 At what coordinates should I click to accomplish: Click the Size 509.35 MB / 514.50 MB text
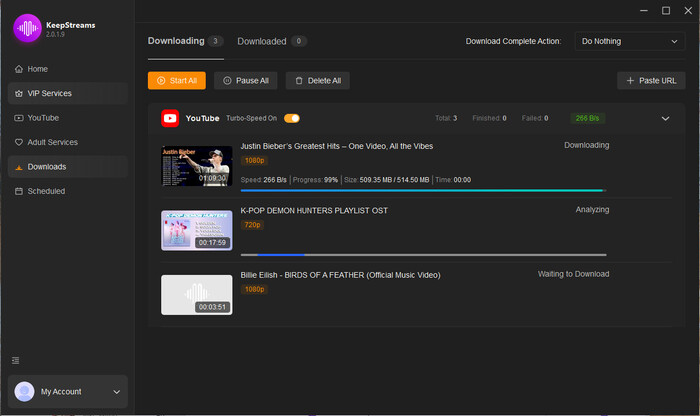[387, 180]
